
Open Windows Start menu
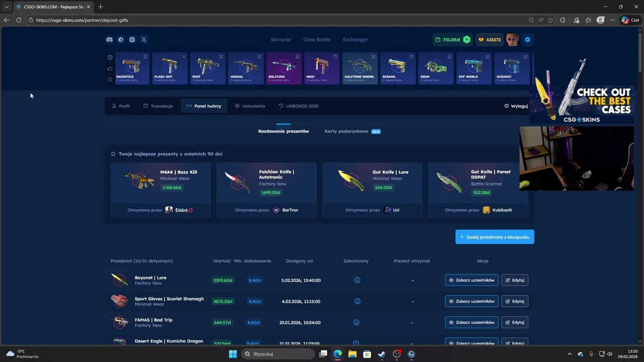[x=233, y=354]
